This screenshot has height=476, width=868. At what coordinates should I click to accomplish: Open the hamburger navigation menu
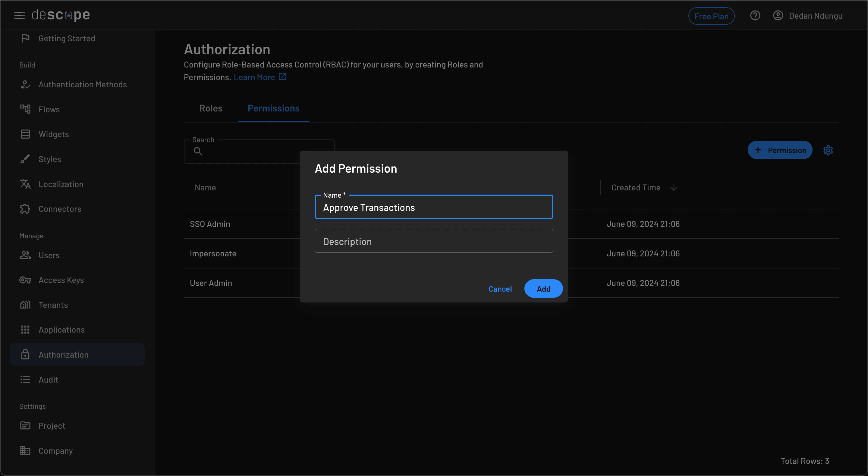(x=19, y=15)
